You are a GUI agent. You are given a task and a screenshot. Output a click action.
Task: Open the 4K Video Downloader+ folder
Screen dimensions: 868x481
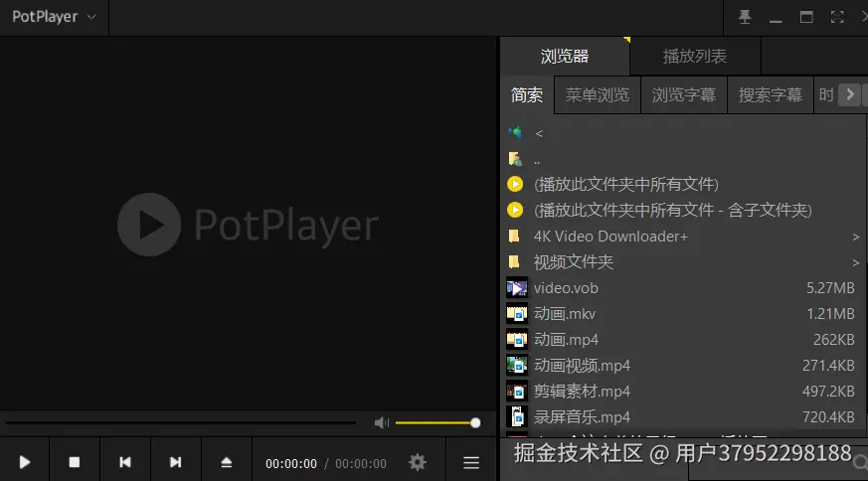click(610, 237)
